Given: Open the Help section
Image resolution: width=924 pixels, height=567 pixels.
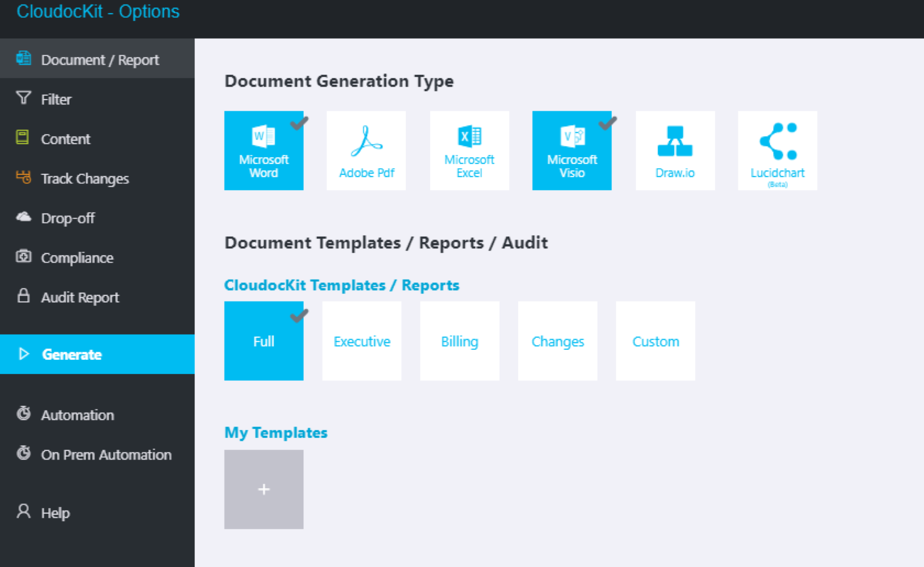Looking at the screenshot, I should pyautogui.click(x=55, y=513).
